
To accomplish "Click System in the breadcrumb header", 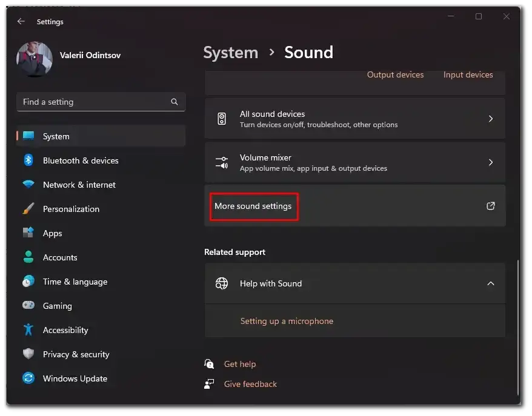I will pos(230,53).
